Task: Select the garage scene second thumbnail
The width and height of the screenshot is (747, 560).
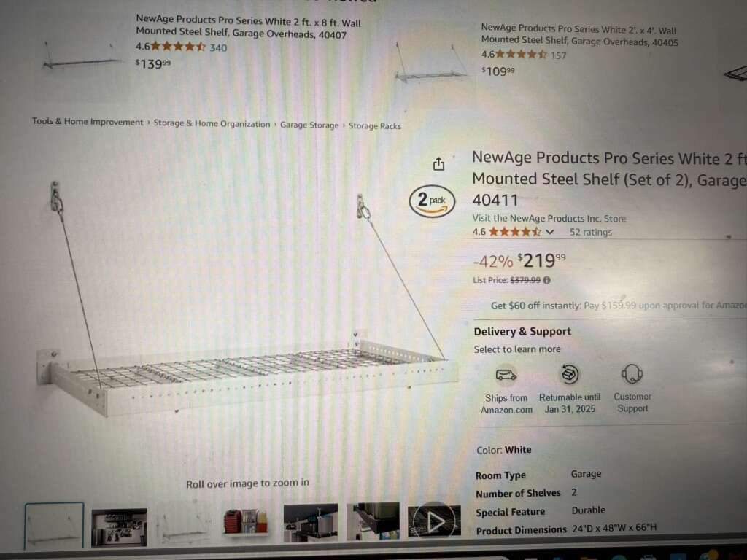Action: click(x=119, y=526)
